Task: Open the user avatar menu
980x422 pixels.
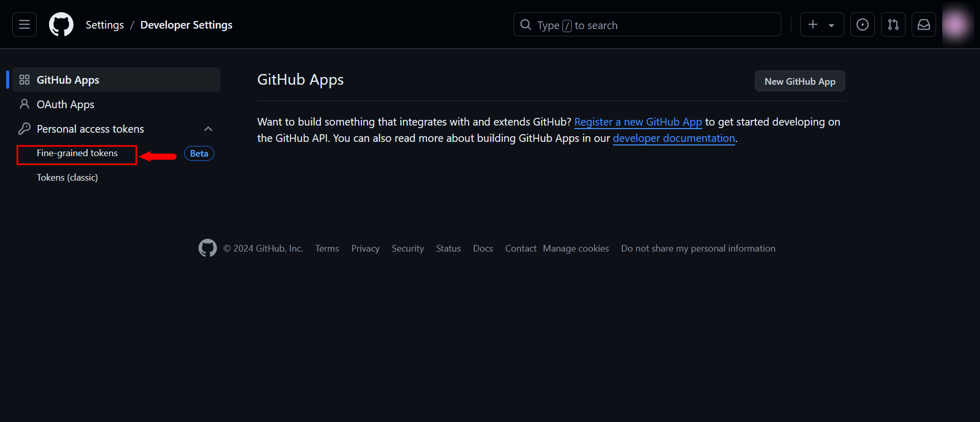Action: 955,24
